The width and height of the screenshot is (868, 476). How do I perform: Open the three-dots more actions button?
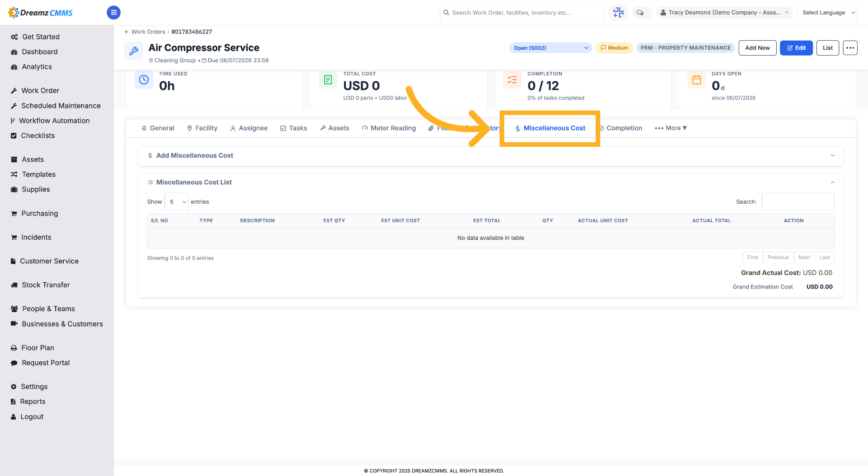pyautogui.click(x=850, y=48)
